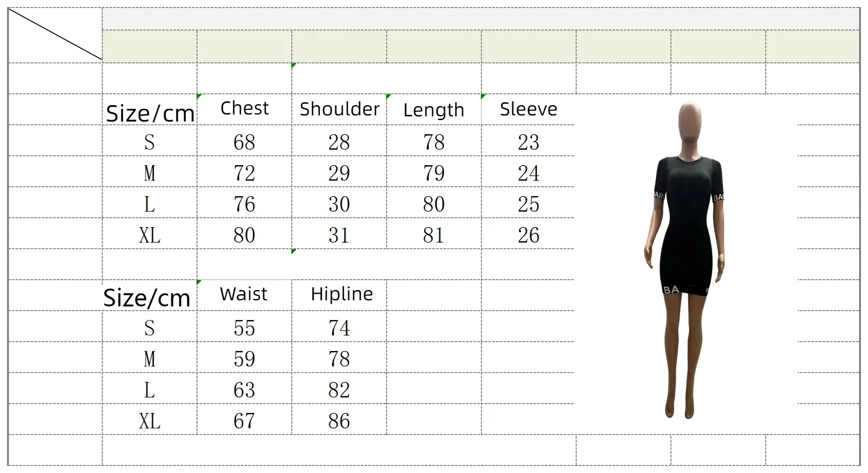Viewport: 868px width, 473px height.
Task: Select the Hipline header cell
Action: click(339, 295)
